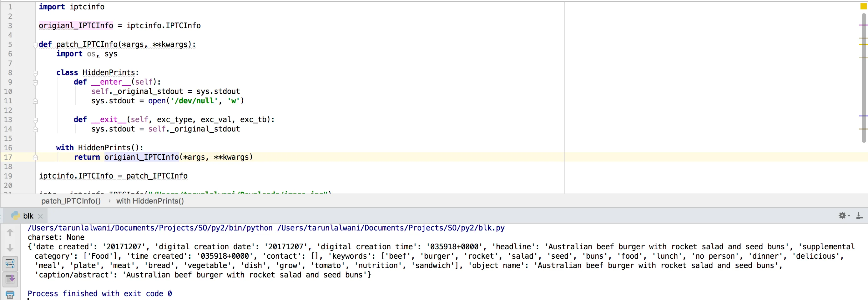The width and height of the screenshot is (868, 300).
Task: Click the Up the Stack Trace arrow
Action: pyautogui.click(x=10, y=232)
